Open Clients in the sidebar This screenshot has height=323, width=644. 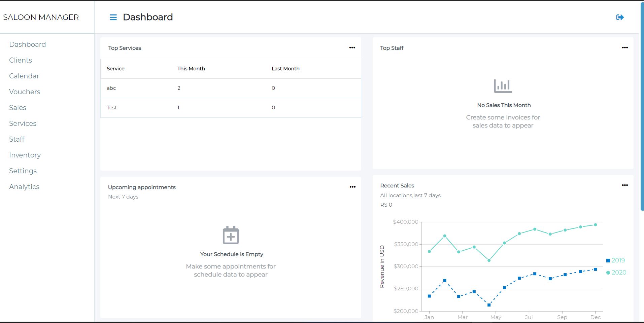pyautogui.click(x=21, y=60)
